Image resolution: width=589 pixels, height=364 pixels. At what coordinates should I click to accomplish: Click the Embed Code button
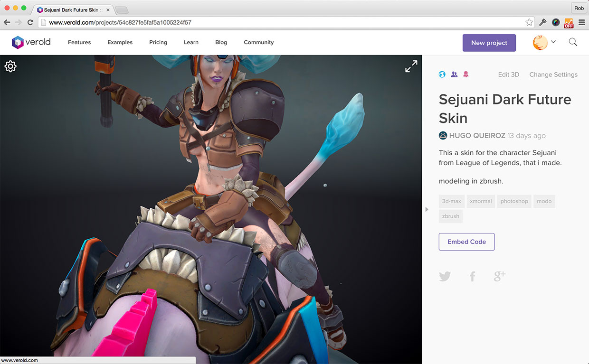point(466,242)
